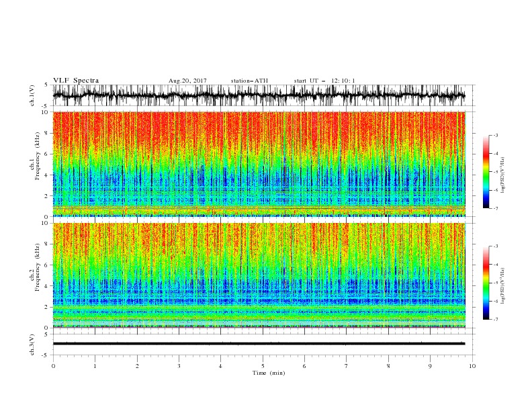Click the time axis tick label '7'
Viewport: 532px width, 411px height.
347,366
